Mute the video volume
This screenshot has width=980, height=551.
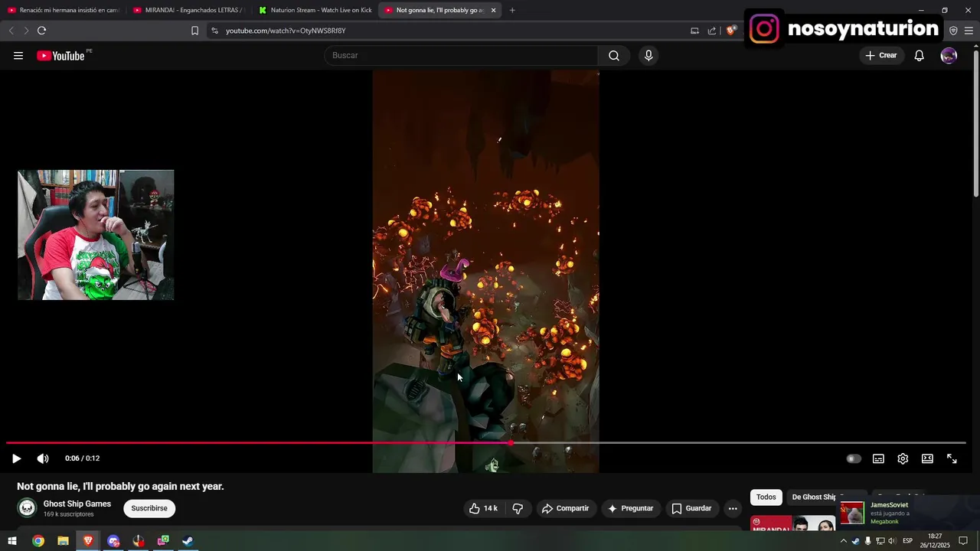pos(43,458)
